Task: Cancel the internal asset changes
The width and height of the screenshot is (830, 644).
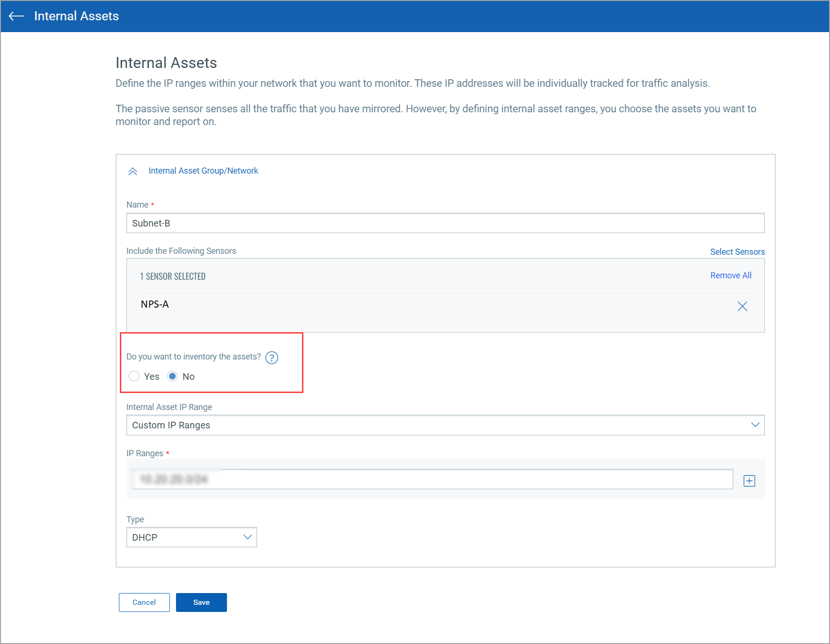Action: (144, 602)
